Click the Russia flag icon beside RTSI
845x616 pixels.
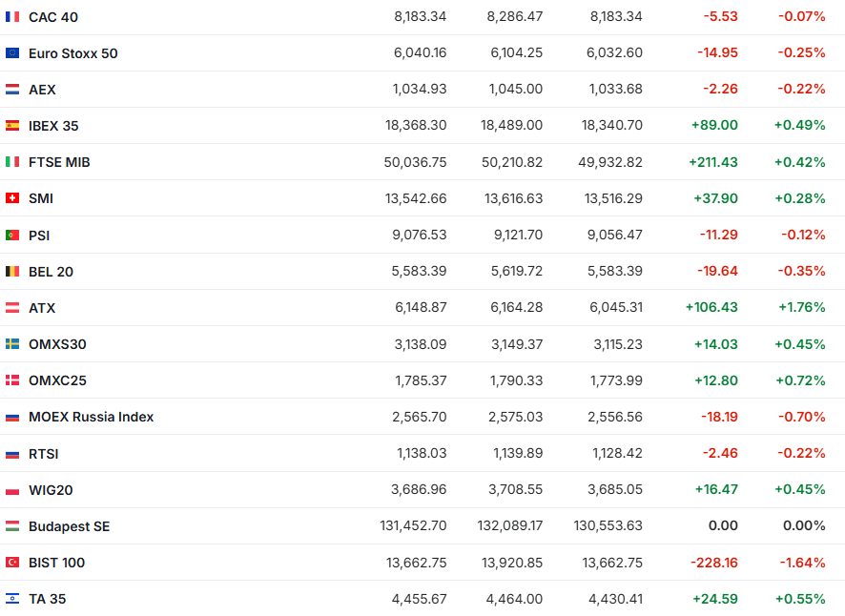coord(12,454)
